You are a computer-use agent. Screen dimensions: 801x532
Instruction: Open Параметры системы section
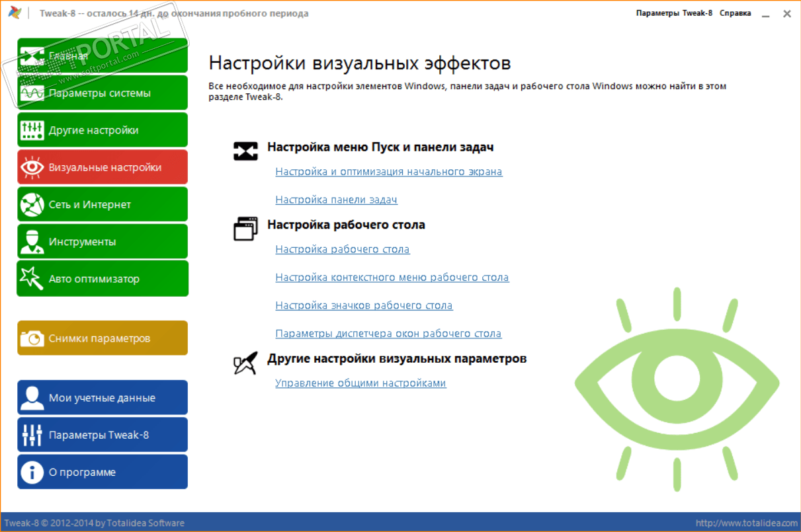click(x=103, y=93)
